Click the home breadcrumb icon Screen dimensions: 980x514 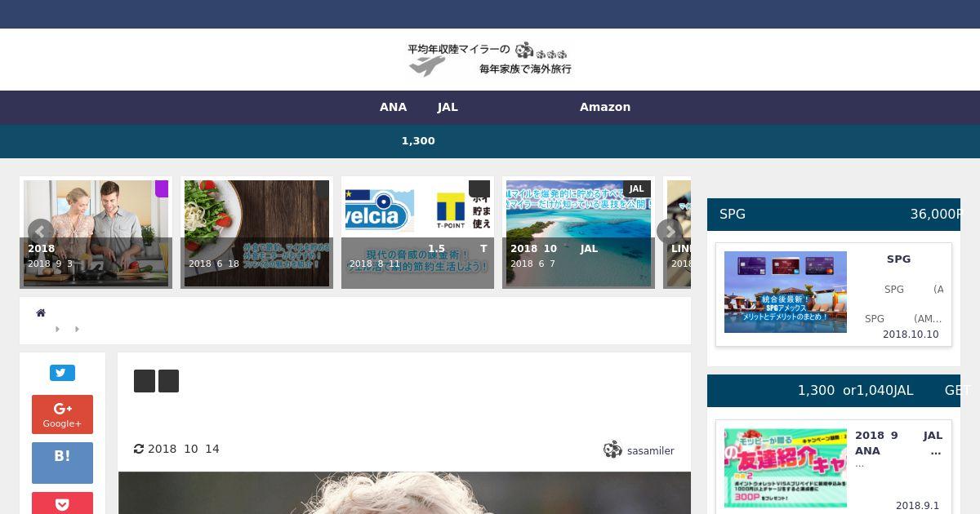(41, 312)
